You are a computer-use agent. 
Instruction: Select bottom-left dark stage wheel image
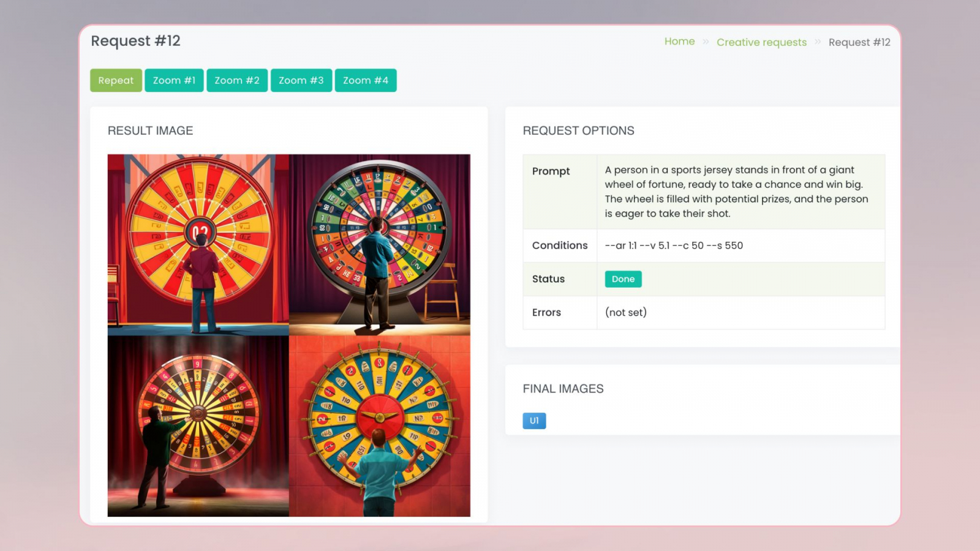(198, 426)
